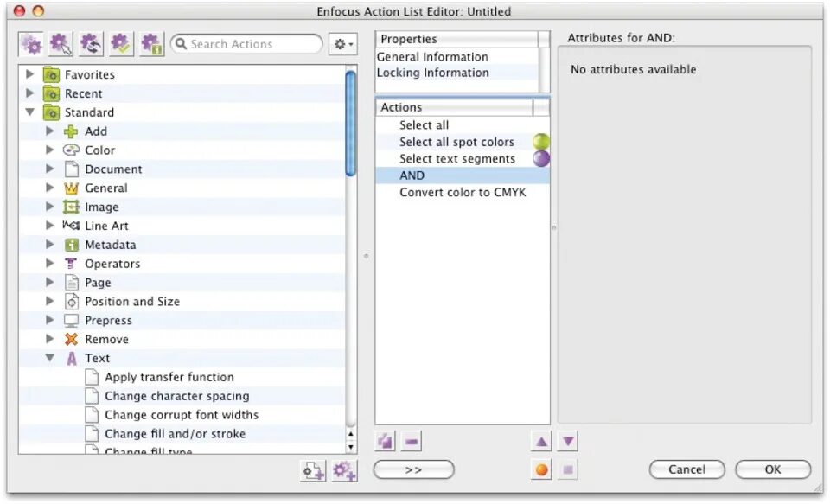Click the gear with green checkmark icon
This screenshot has width=830, height=504.
click(121, 44)
